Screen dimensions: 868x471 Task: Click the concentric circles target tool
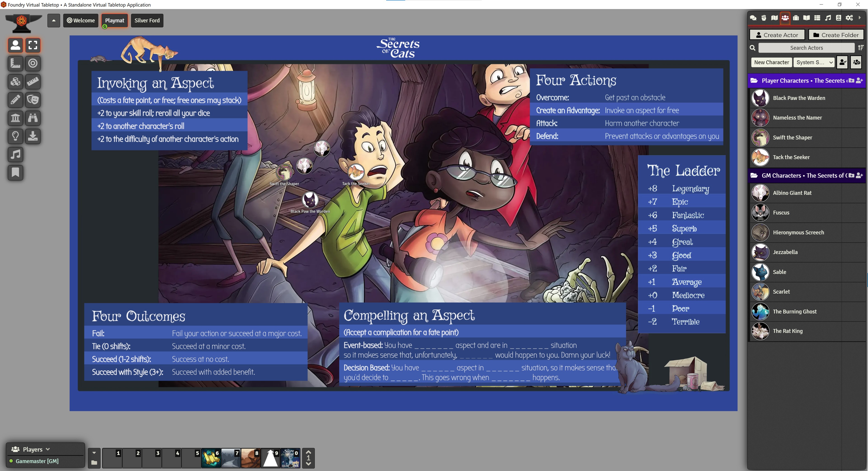[33, 63]
